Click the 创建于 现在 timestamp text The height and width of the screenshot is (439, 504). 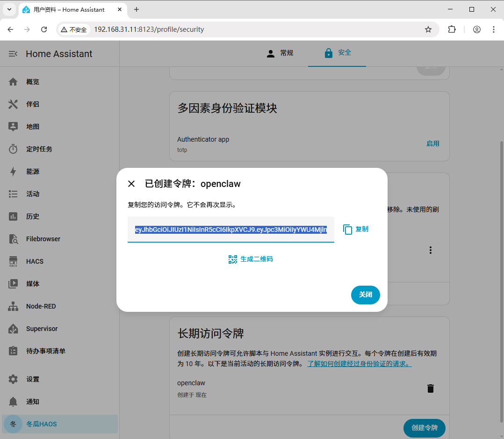coord(192,395)
